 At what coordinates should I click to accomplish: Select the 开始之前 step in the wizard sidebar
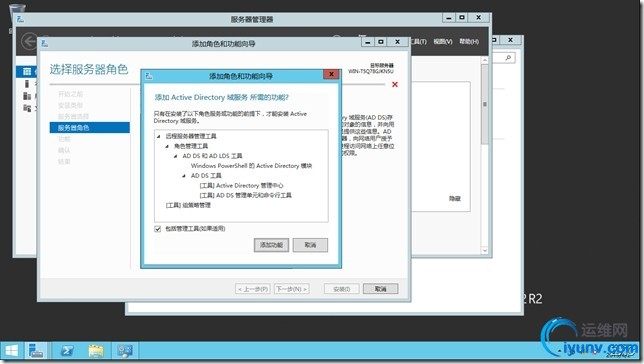(x=70, y=94)
